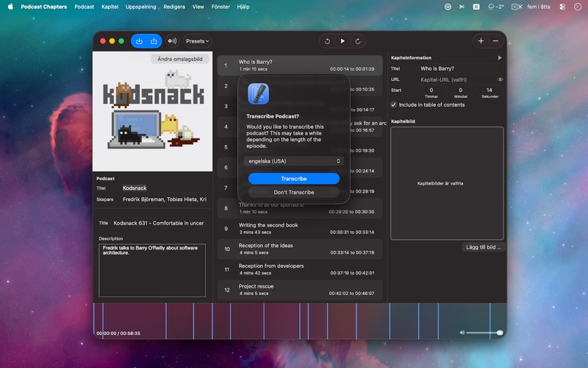Click the import (download arrow) toolbar icon
The image size is (588, 368).
point(139,41)
